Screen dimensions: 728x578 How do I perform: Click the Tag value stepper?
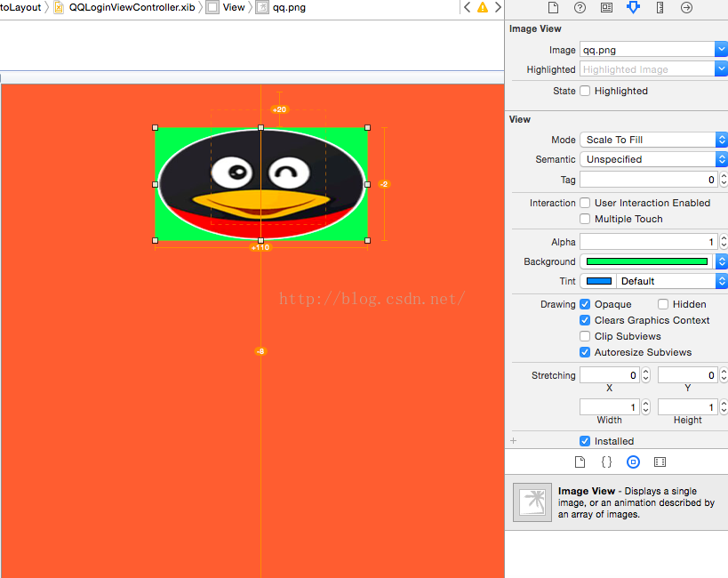724,180
